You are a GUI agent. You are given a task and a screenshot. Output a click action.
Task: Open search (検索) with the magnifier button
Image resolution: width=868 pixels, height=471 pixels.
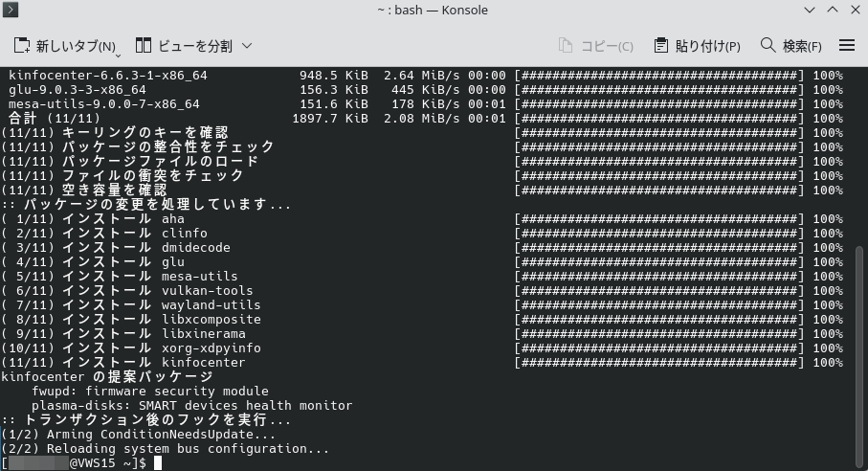tap(790, 46)
